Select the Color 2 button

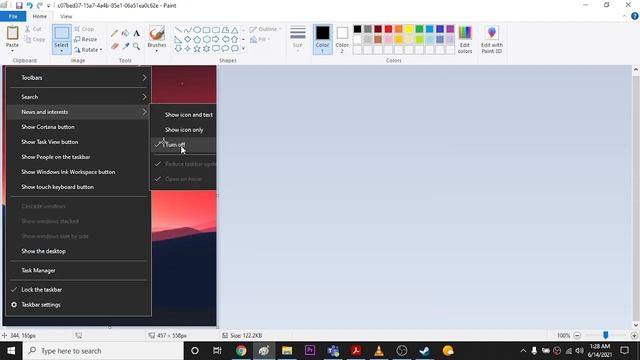(x=342, y=39)
